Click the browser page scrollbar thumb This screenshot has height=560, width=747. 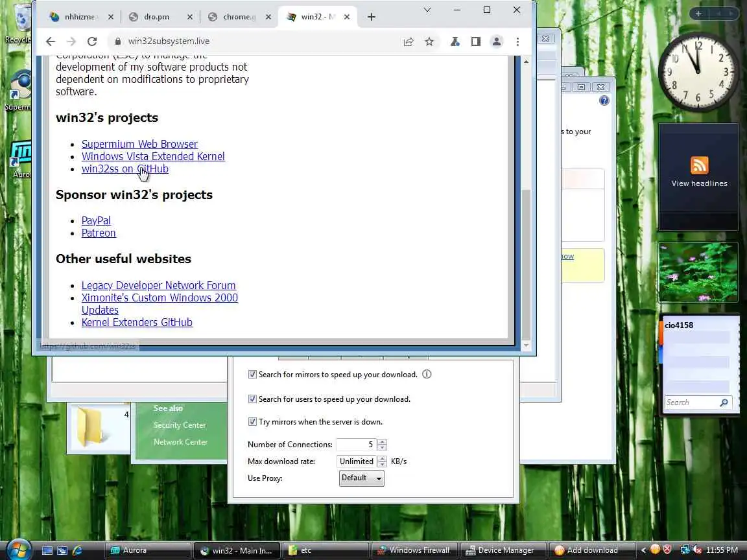(526, 263)
